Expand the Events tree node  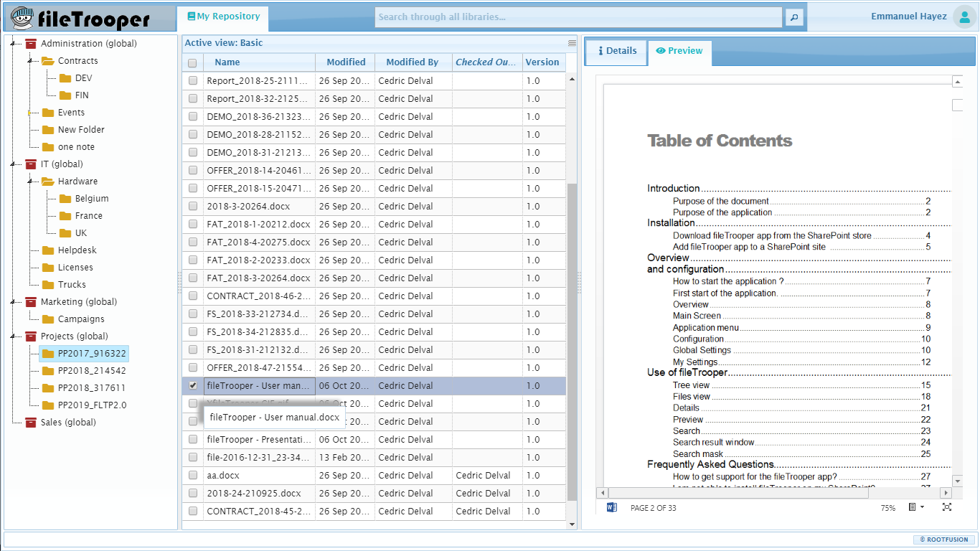click(x=31, y=113)
